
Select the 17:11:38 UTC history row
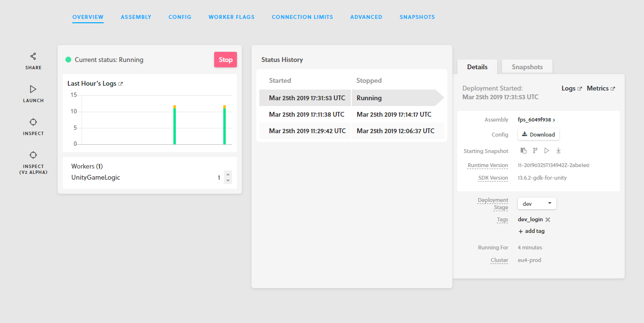point(351,115)
